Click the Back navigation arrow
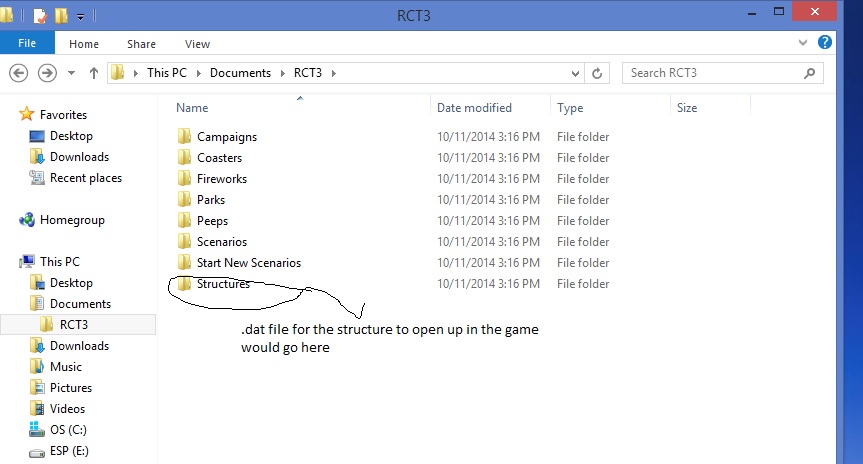Screen dimensions: 863x464 [x=18, y=73]
